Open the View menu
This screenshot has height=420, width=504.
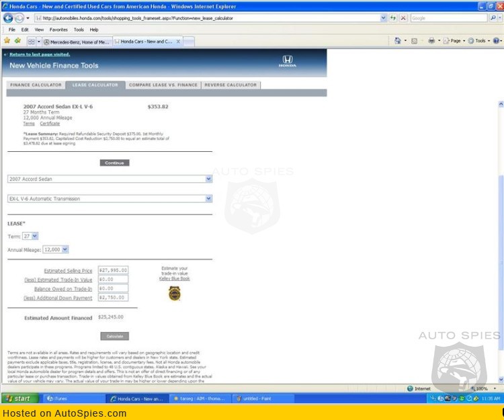pos(39,30)
